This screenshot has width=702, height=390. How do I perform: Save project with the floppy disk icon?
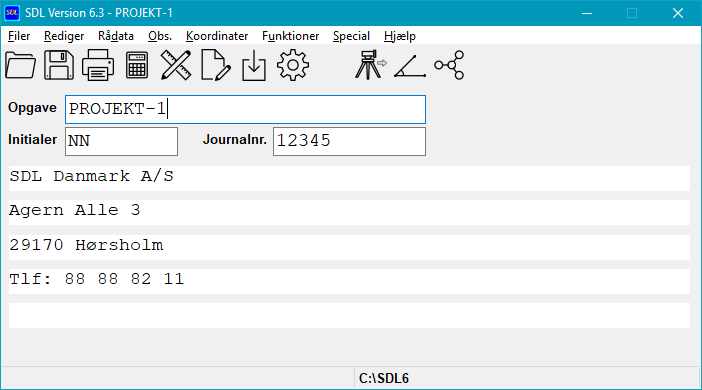tap(59, 65)
